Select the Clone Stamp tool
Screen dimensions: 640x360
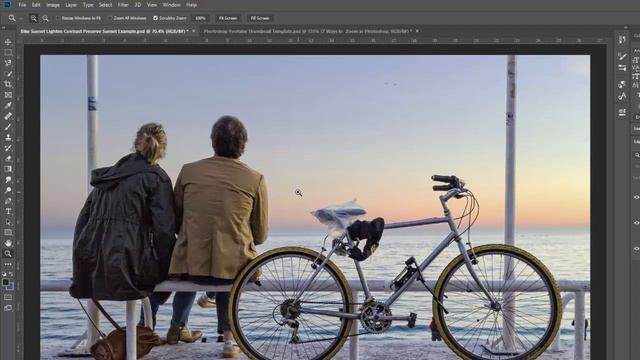(8, 138)
